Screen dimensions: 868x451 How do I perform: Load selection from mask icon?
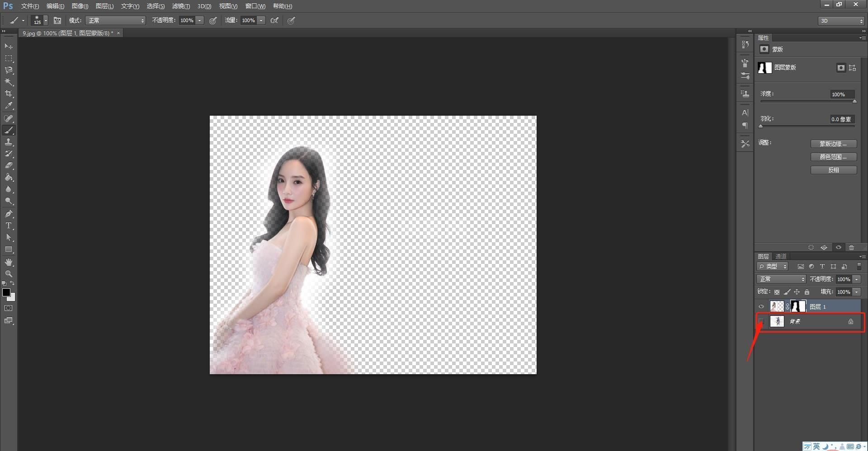811,247
